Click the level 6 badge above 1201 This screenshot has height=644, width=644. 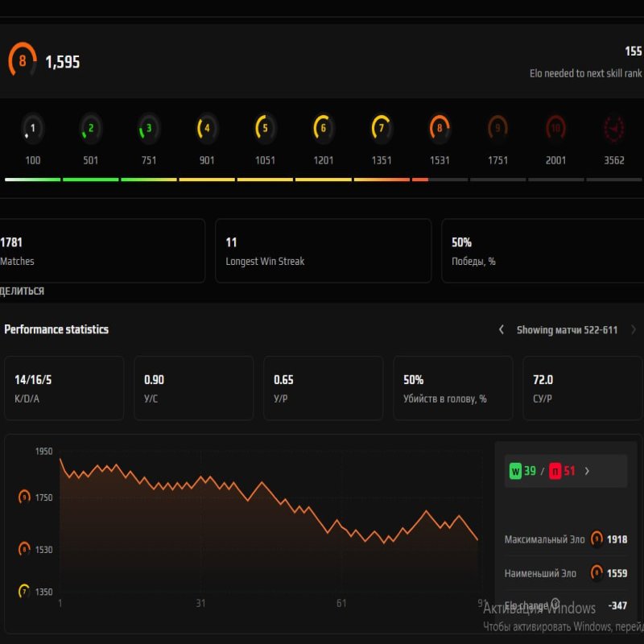pos(323,127)
